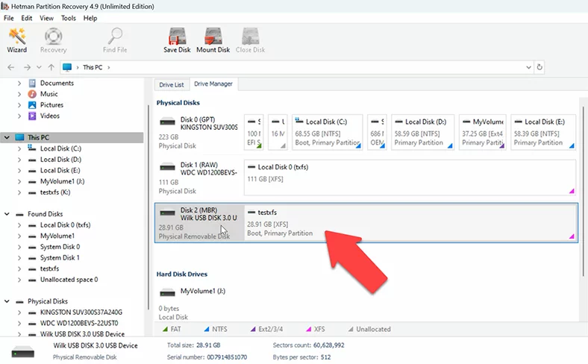Image resolution: width=588 pixels, height=364 pixels.
Task: Select WDC WD1200BEVS-22UST0 disk
Action: click(x=79, y=323)
